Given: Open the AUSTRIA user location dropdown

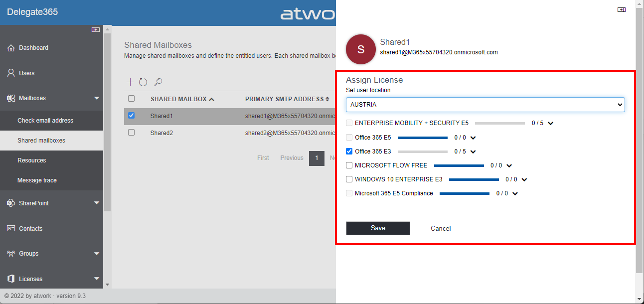Looking at the screenshot, I should (x=485, y=105).
